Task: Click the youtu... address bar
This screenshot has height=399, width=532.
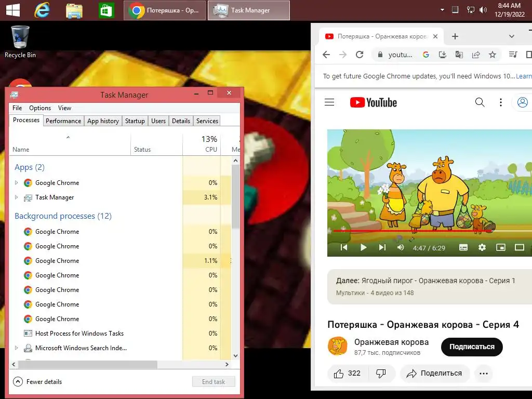Action: 401,55
